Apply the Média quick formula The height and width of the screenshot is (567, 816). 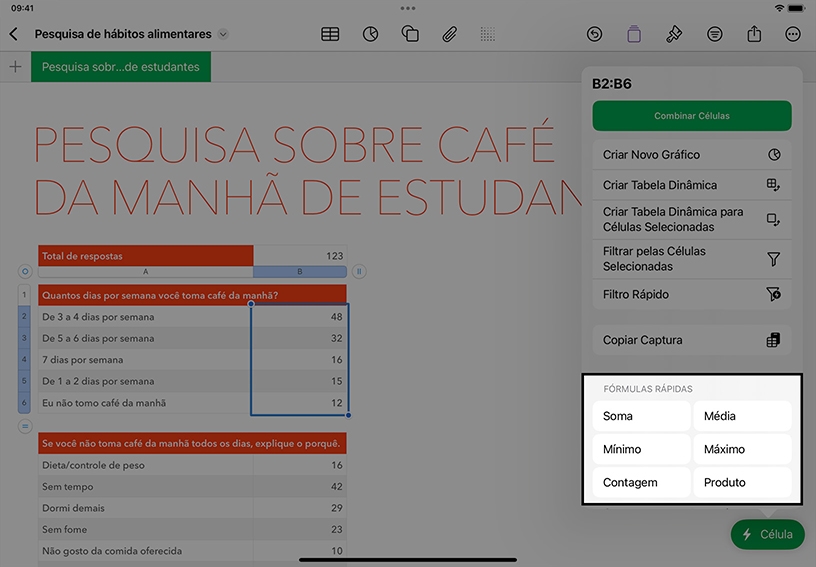(x=742, y=416)
